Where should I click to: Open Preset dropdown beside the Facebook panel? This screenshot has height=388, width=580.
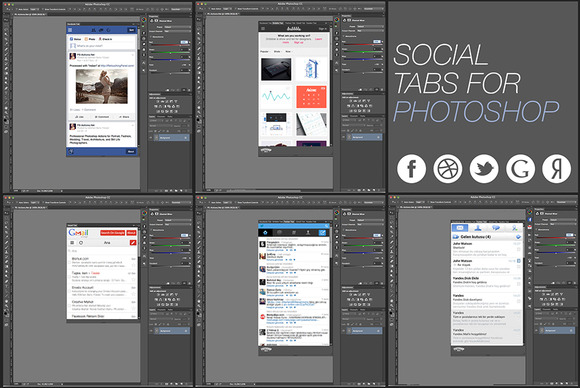177,27
